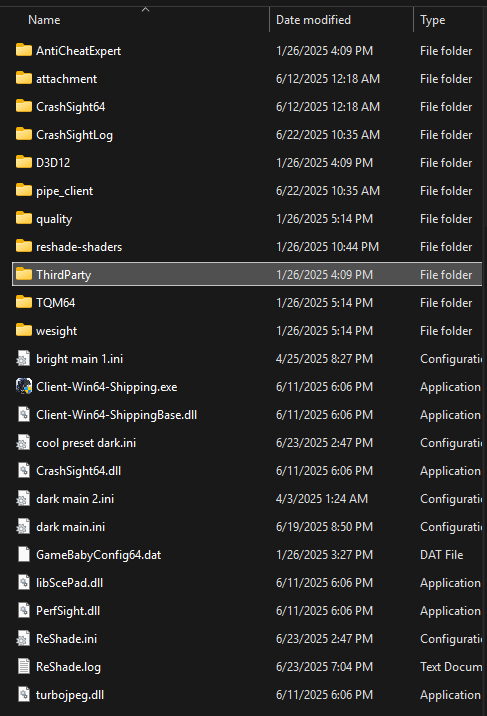Select the TQM64 folder name
Screen dimensions: 487x716
tap(56, 303)
